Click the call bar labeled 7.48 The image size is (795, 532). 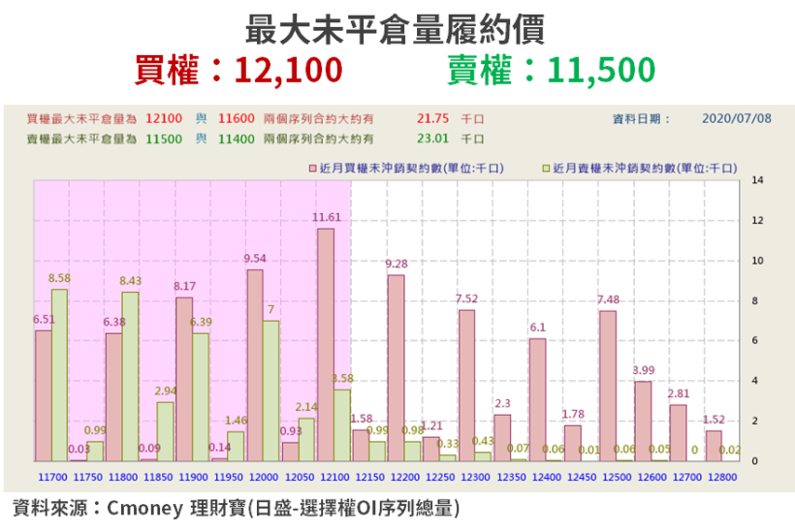pos(608,386)
